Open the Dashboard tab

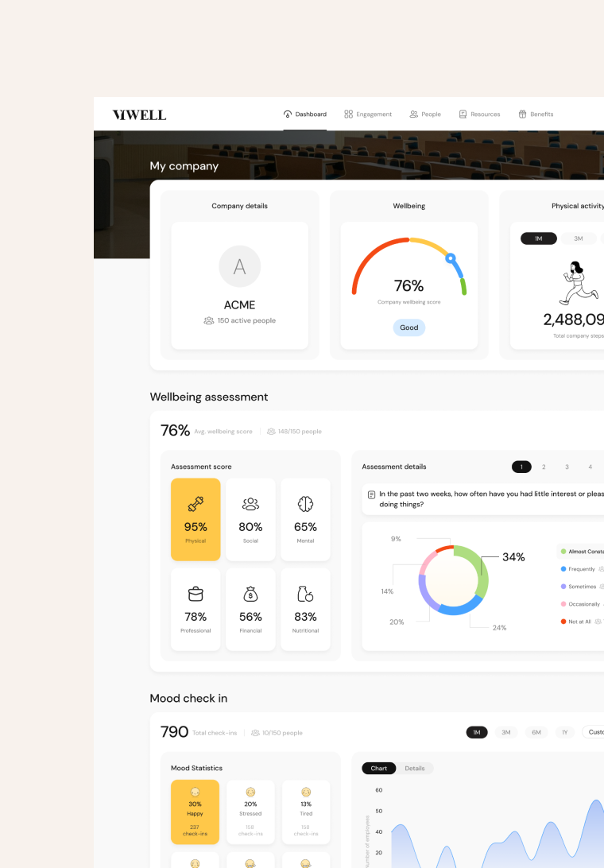pyautogui.click(x=305, y=114)
